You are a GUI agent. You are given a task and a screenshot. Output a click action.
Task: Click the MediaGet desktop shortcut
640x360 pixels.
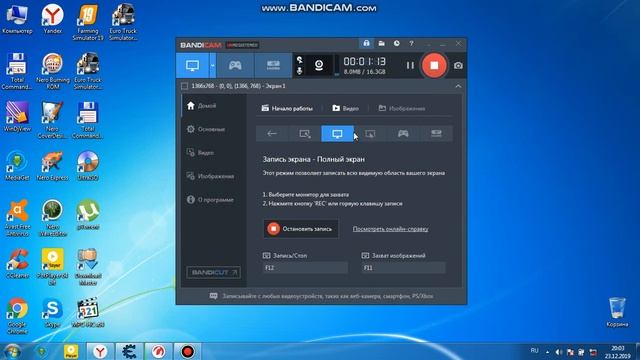tap(17, 166)
